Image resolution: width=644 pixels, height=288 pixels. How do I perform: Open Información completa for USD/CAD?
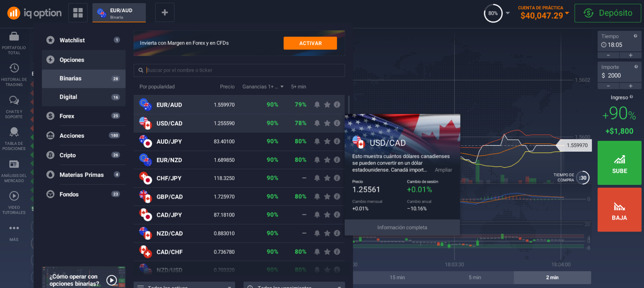click(402, 227)
